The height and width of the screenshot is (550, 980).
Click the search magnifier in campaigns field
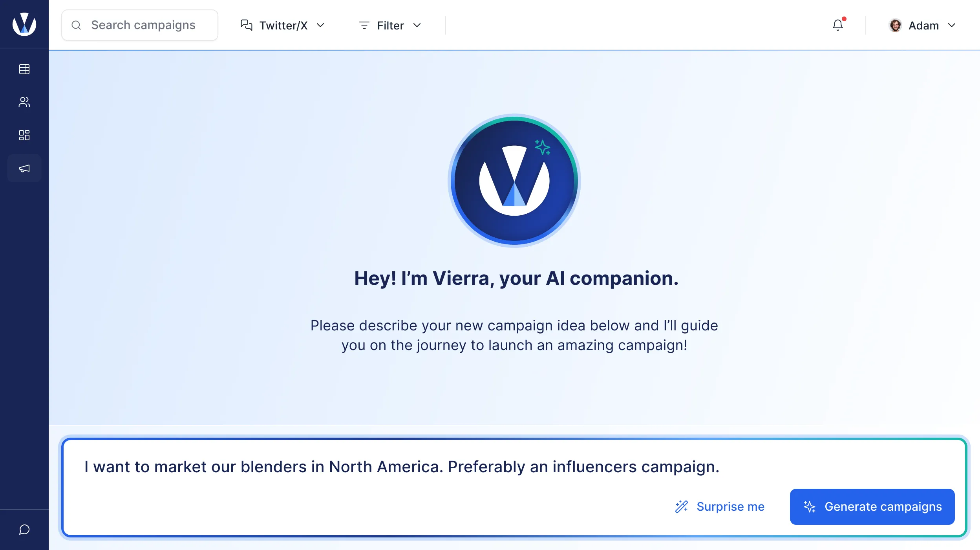pos(77,25)
